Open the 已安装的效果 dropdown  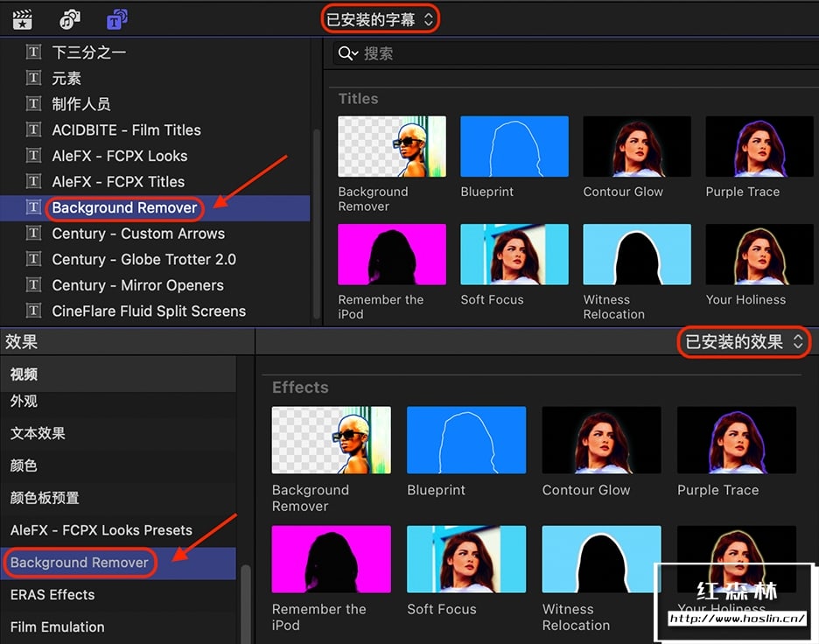(x=744, y=342)
